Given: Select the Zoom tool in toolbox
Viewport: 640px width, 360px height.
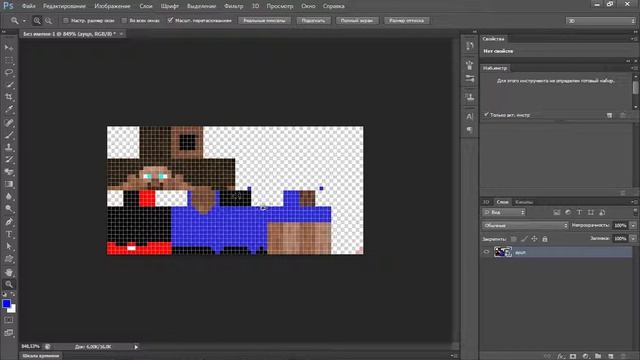Looking at the screenshot, I should pos(9,284).
